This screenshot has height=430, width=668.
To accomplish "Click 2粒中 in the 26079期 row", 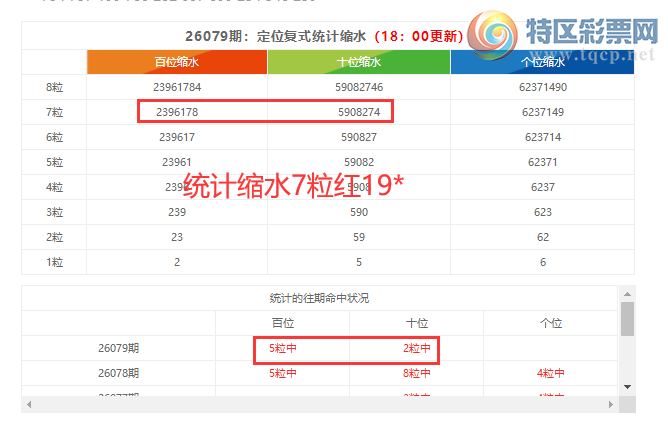I will (417, 348).
